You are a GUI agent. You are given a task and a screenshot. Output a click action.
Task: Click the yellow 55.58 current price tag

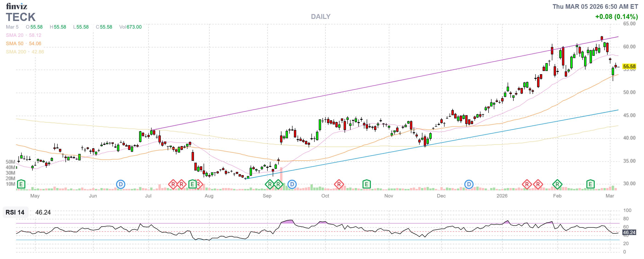pyautogui.click(x=629, y=67)
